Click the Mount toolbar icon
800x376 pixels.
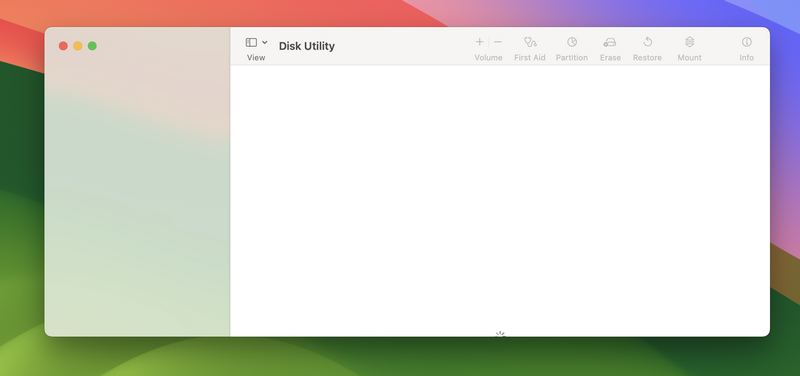(x=689, y=42)
